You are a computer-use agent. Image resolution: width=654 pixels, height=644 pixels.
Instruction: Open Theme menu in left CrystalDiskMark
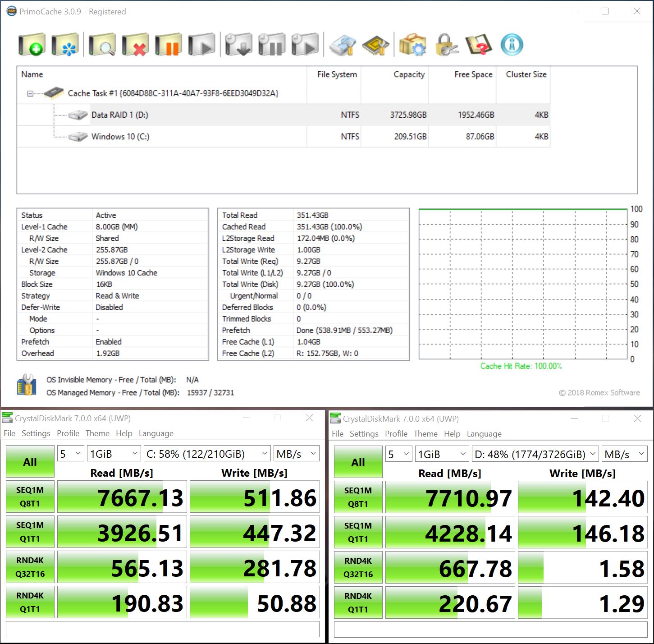coord(97,433)
